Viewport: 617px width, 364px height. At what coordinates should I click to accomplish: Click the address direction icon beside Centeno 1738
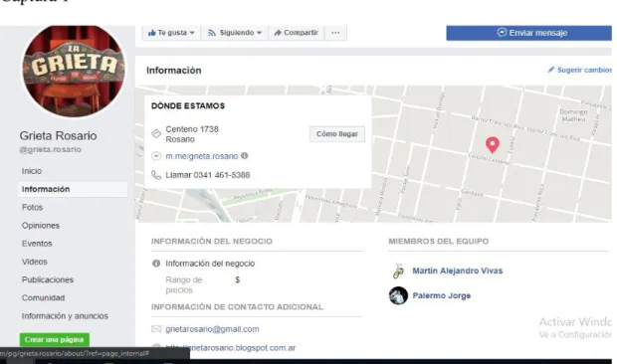156,133
